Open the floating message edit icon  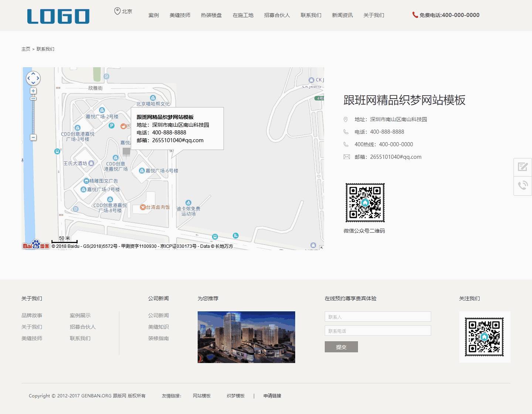[x=523, y=167]
